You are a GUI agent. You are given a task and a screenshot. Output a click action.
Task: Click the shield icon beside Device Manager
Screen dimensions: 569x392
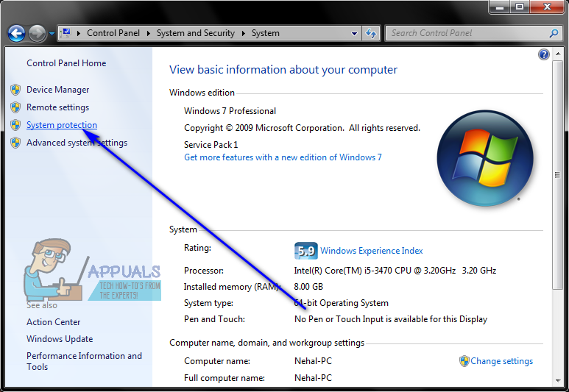[15, 90]
